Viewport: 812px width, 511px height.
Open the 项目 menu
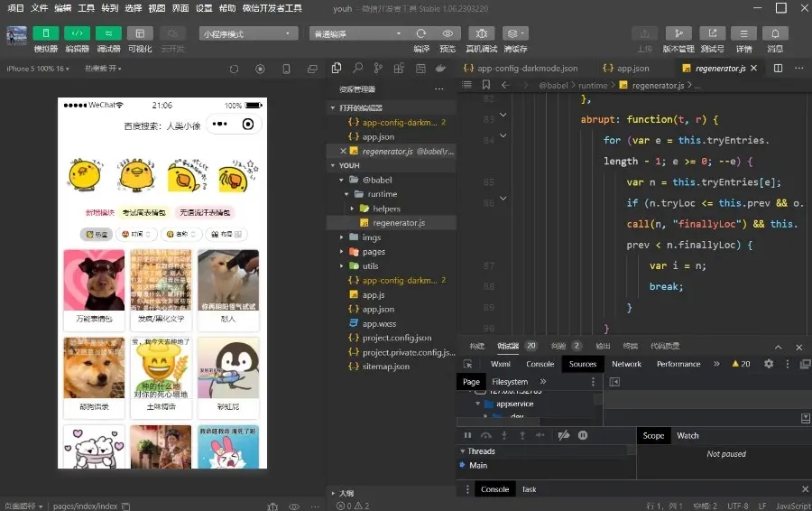click(15, 8)
